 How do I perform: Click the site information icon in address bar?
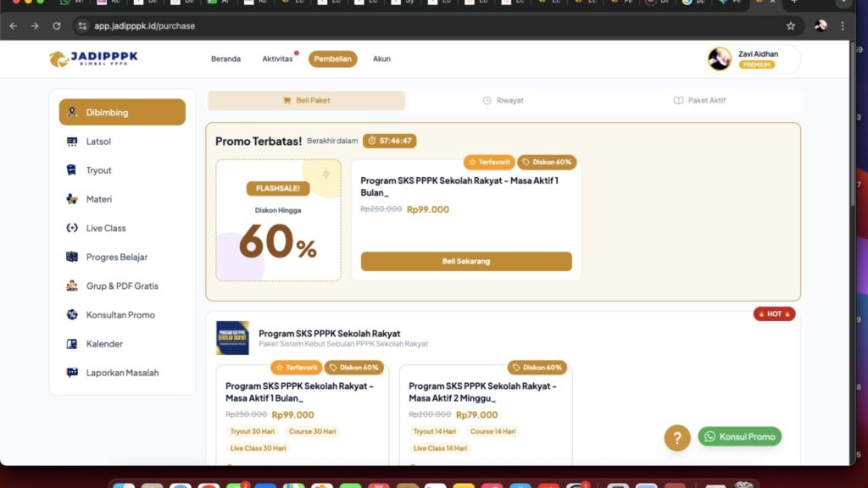82,26
